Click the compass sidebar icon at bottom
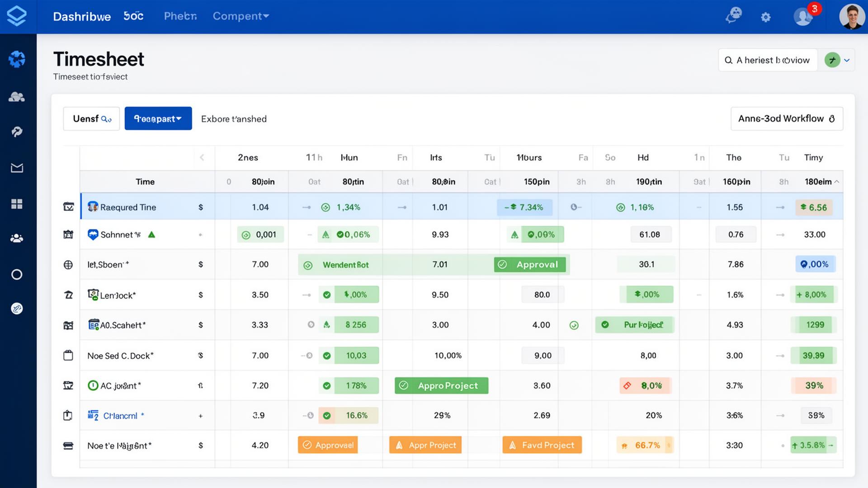 click(17, 309)
